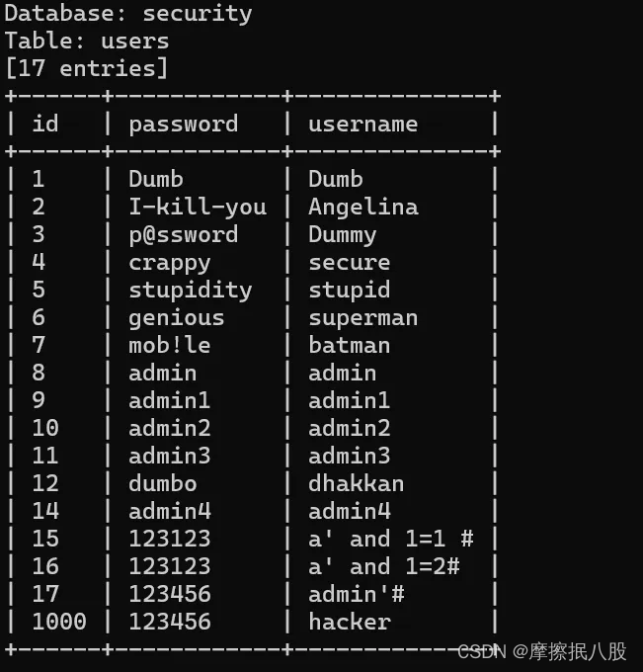Select the 'p@ssword' password entry
This screenshot has height=672, width=643.
click(184, 235)
